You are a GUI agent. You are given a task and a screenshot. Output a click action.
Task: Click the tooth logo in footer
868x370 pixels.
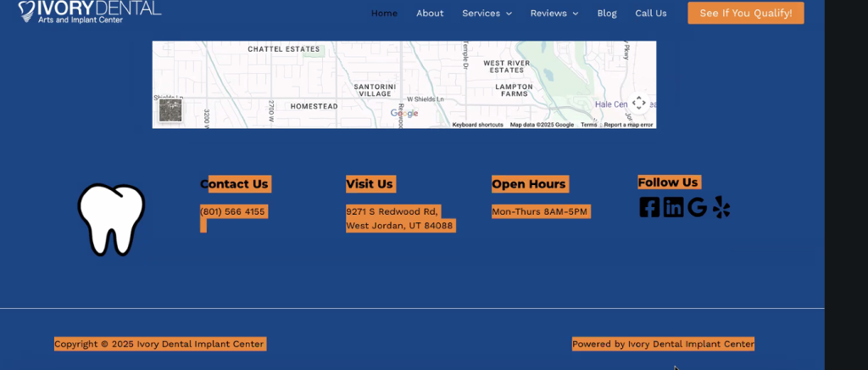[x=111, y=219]
